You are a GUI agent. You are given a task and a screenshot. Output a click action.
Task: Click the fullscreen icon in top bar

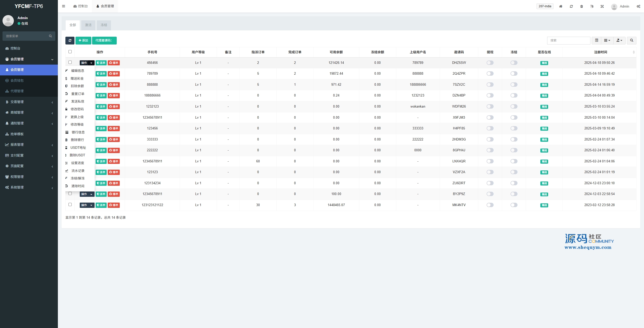[x=602, y=6]
